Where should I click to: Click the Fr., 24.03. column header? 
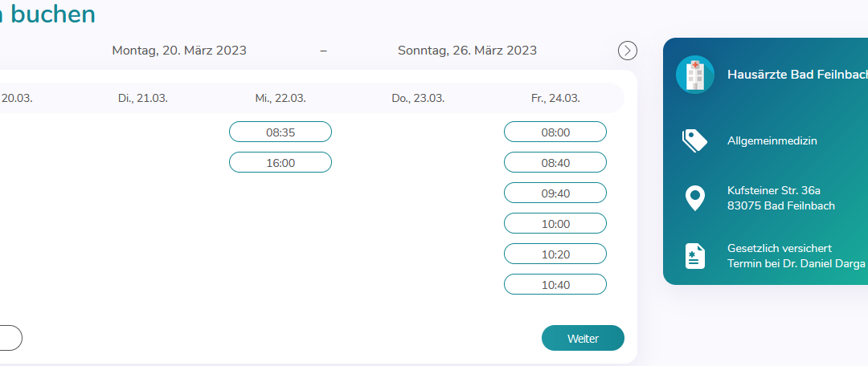pos(555,99)
